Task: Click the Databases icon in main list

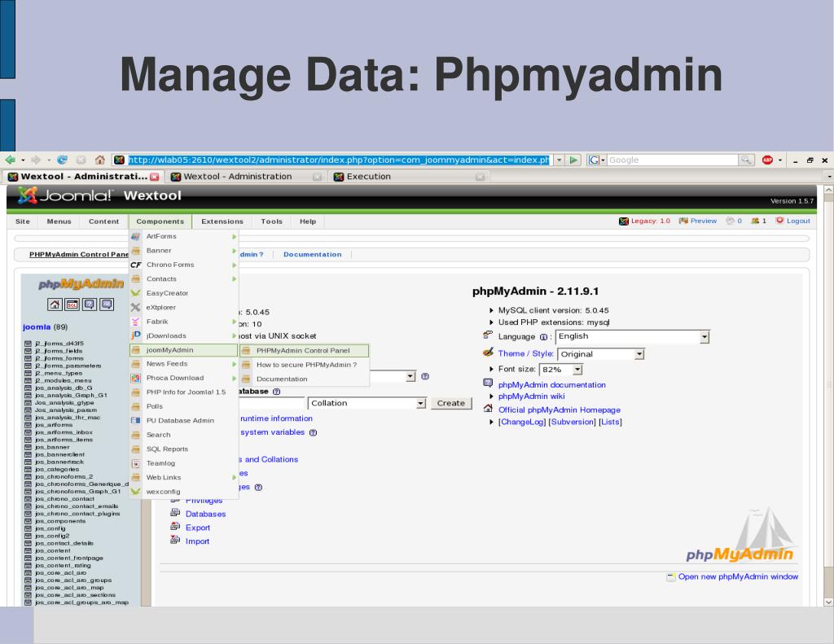Action: (176, 513)
